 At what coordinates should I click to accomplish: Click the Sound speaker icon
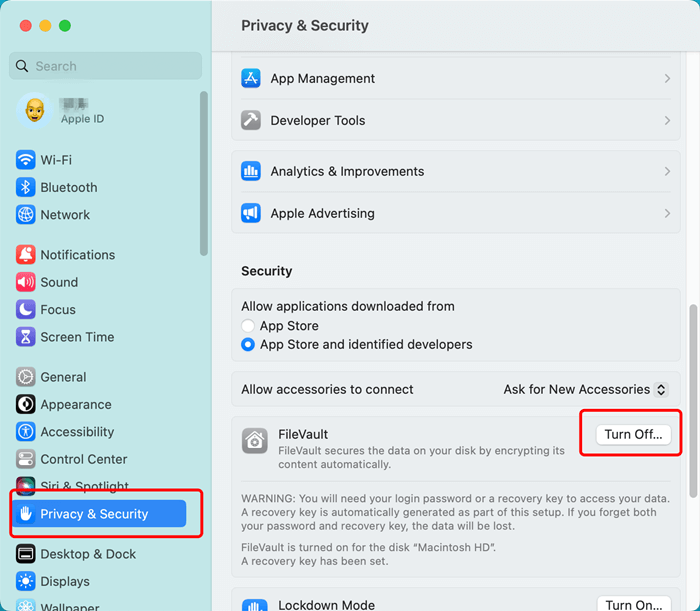tap(25, 282)
